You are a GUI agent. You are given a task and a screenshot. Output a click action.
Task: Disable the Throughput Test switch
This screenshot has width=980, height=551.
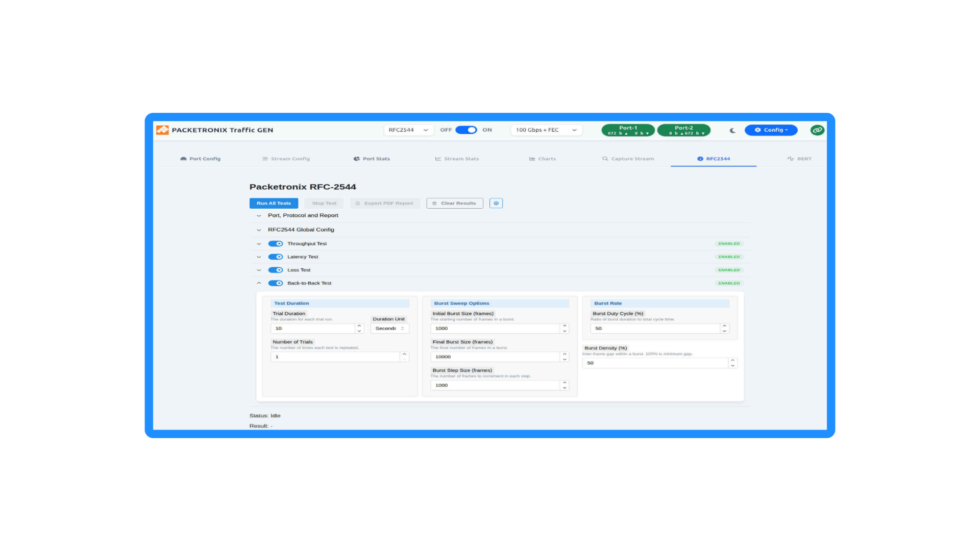click(276, 244)
